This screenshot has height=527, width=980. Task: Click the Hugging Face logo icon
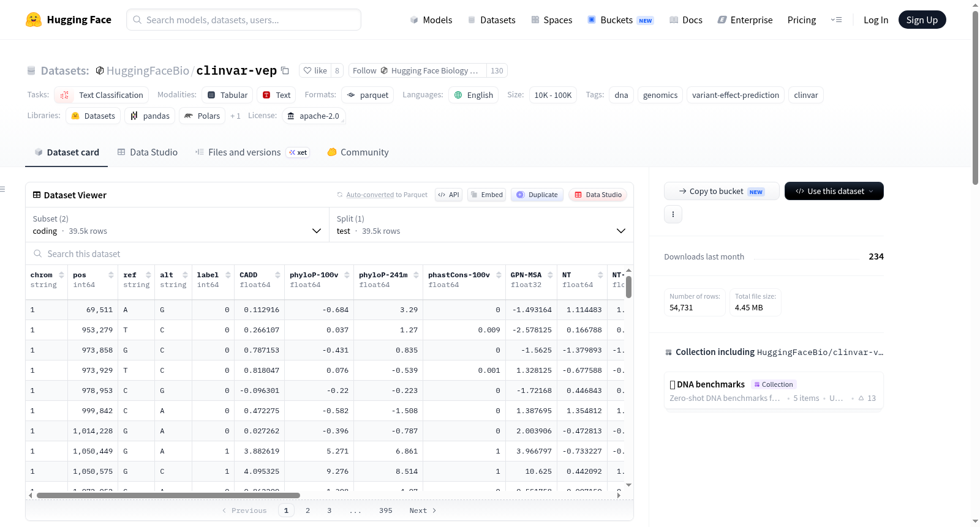(34, 20)
